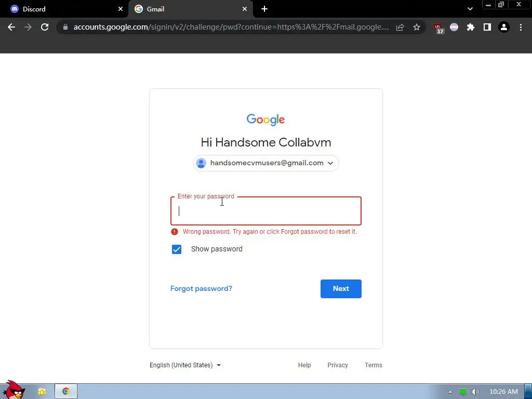Click the account avatar in email chip
The image size is (532, 399).
click(x=201, y=163)
